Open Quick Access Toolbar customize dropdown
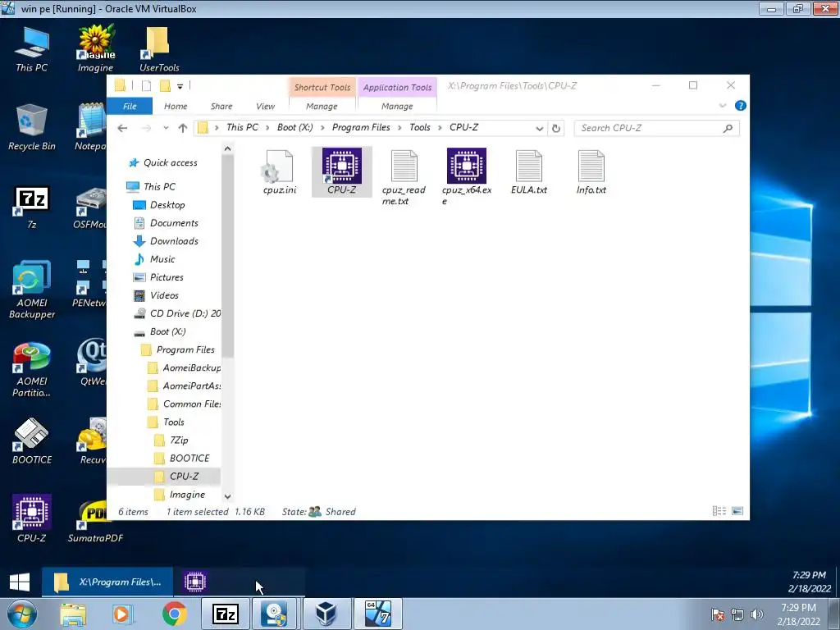This screenshot has height=630, width=840. click(x=180, y=86)
